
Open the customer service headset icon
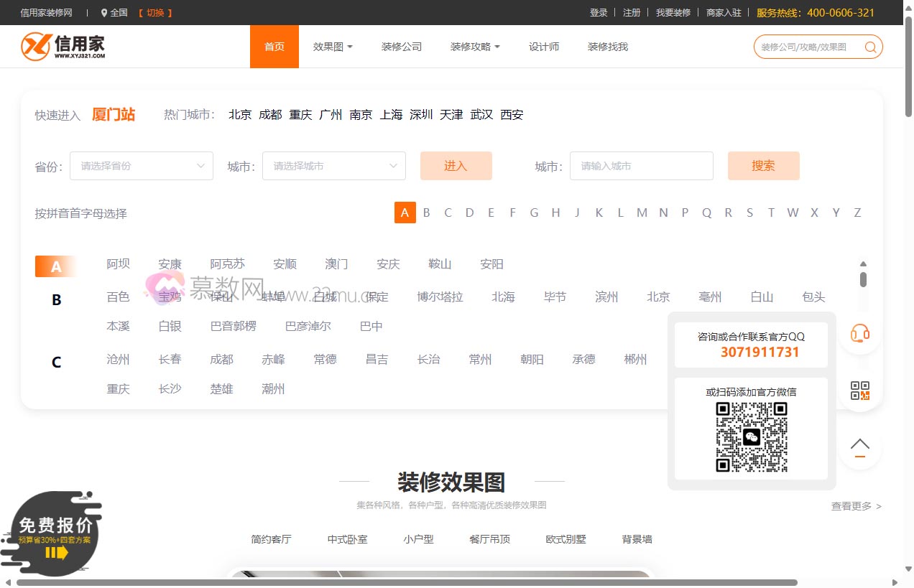point(859,332)
